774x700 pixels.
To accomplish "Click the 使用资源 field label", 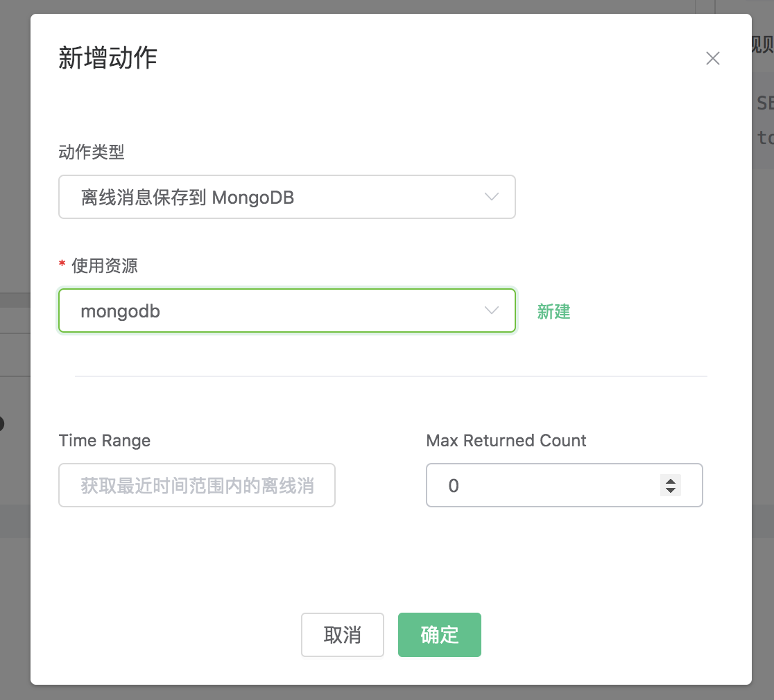I will (105, 265).
